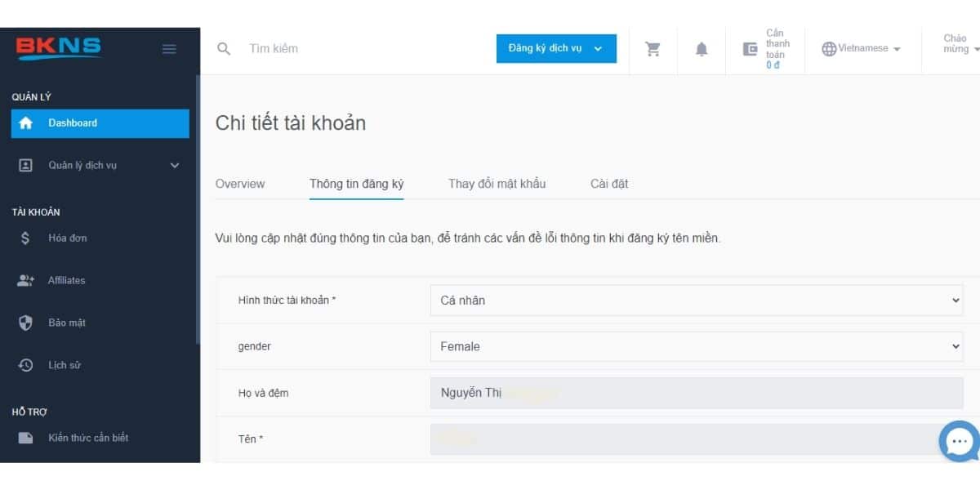The height and width of the screenshot is (490, 980).
Task: Click the search magnifier icon
Action: (x=224, y=48)
